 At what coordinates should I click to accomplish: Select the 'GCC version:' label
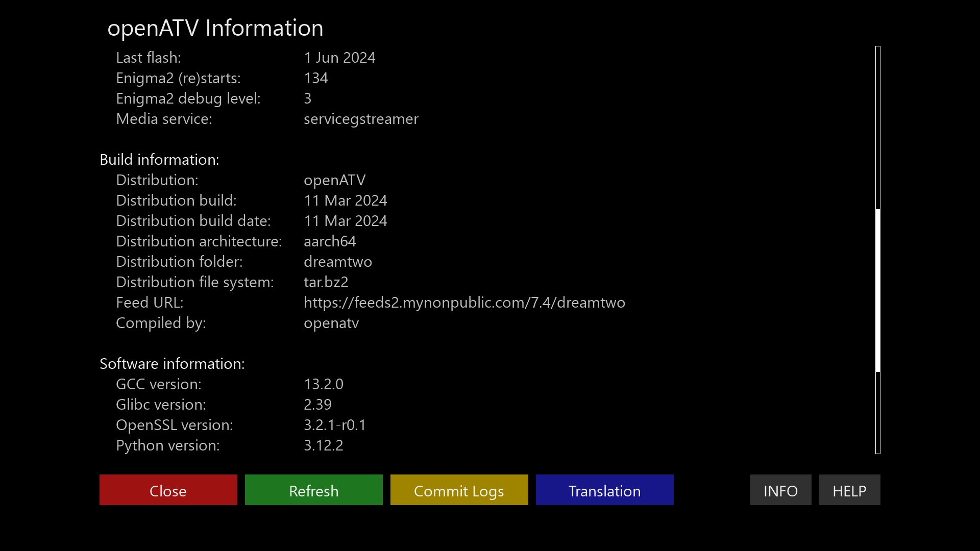(x=159, y=384)
